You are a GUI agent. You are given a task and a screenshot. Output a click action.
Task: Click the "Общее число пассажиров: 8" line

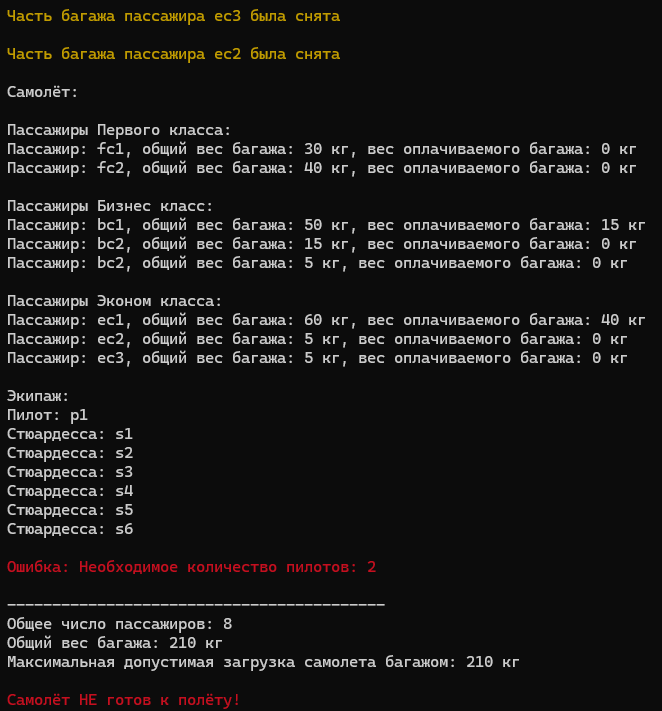pyautogui.click(x=119, y=624)
